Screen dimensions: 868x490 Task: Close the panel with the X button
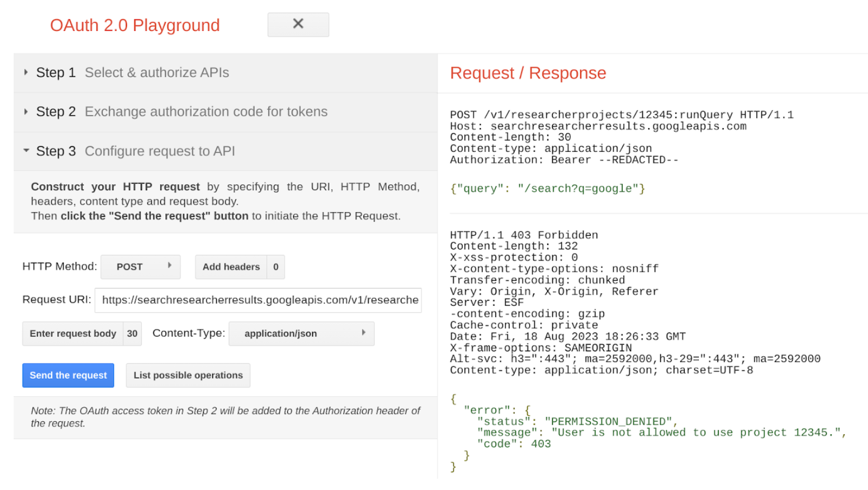pos(298,25)
